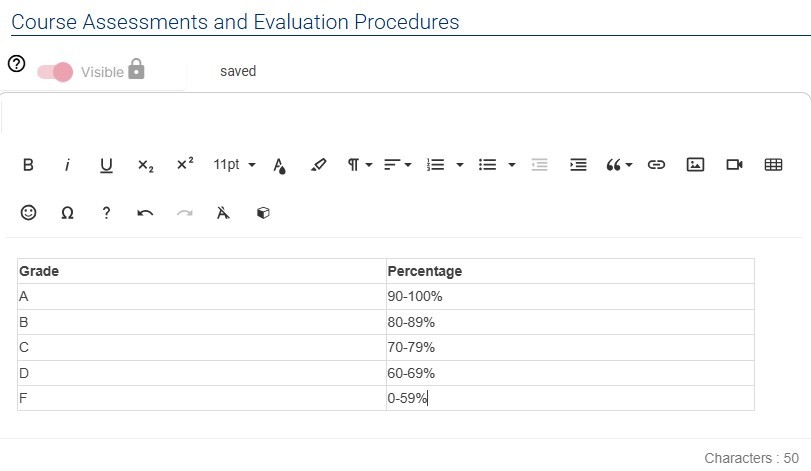Click the grade B cell
The width and height of the screenshot is (811, 471).
pyautogui.click(x=202, y=322)
